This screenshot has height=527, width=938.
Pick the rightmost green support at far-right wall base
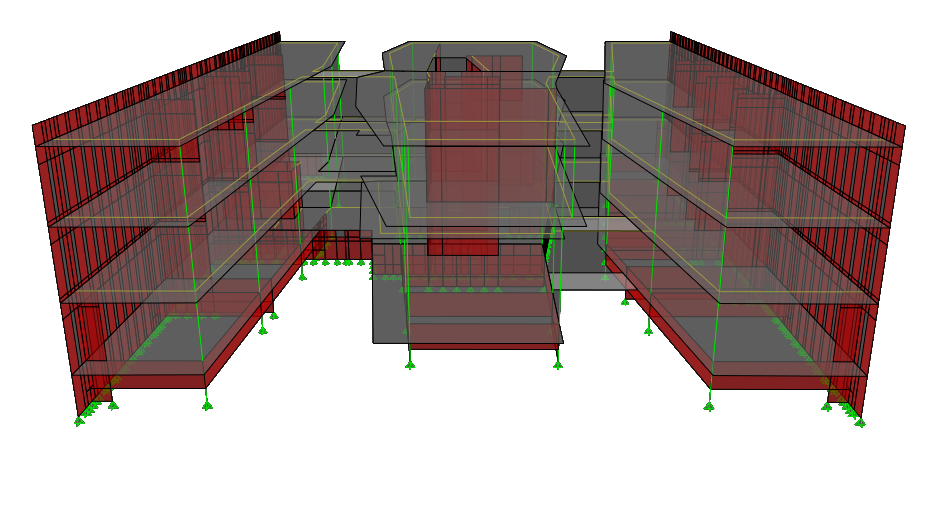pos(860,422)
